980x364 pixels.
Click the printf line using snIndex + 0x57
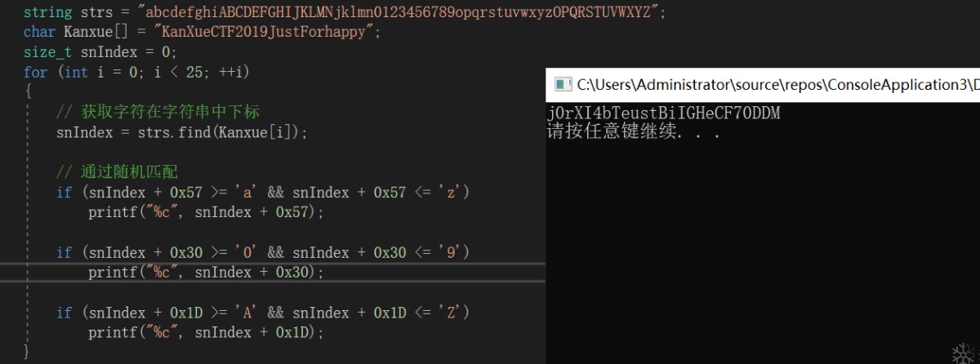click(x=207, y=212)
